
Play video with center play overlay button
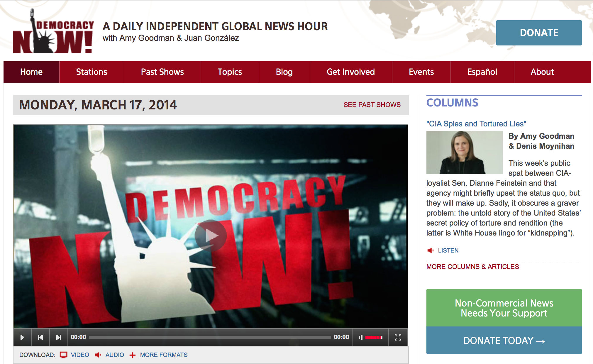click(x=211, y=235)
